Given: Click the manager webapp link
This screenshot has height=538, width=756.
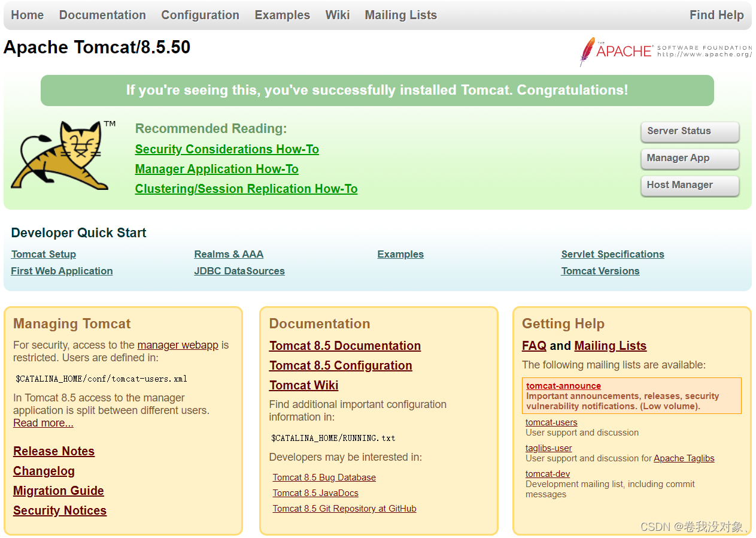Looking at the screenshot, I should [x=178, y=345].
